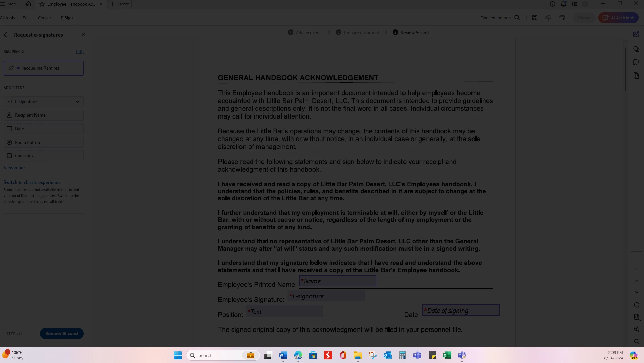Open the notifications bell
The width and height of the screenshot is (644, 363).
click(563, 4)
